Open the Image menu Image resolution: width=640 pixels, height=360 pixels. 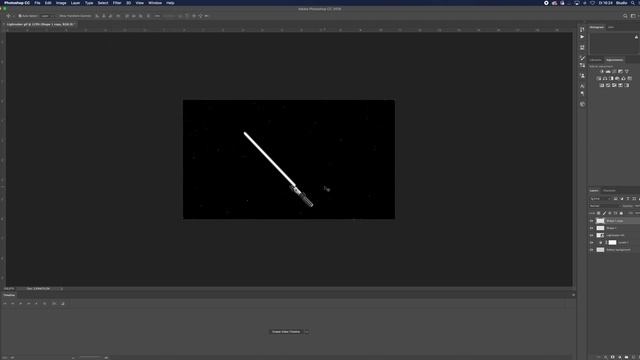61,3
